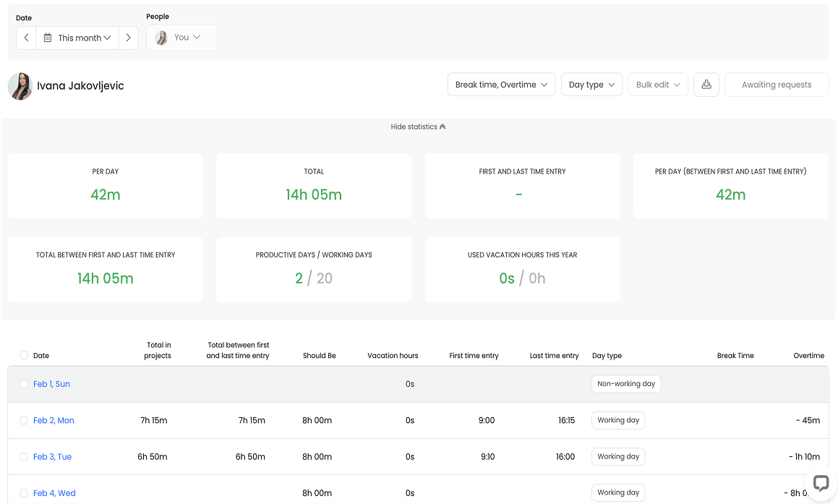Open the Bulk edit menu
This screenshot has width=838, height=504.
(657, 85)
